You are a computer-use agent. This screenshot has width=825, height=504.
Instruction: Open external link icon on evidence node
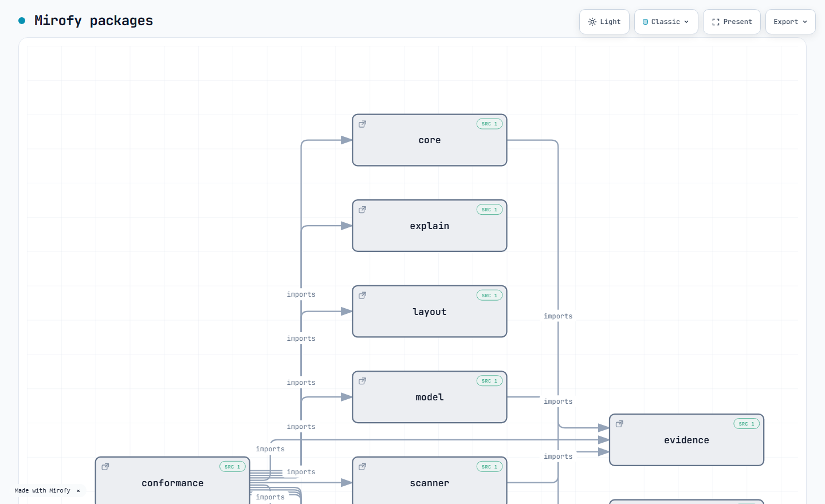click(x=619, y=424)
